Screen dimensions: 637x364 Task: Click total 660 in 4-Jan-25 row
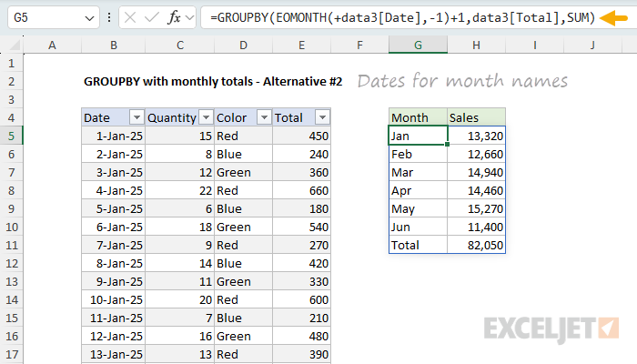301,190
